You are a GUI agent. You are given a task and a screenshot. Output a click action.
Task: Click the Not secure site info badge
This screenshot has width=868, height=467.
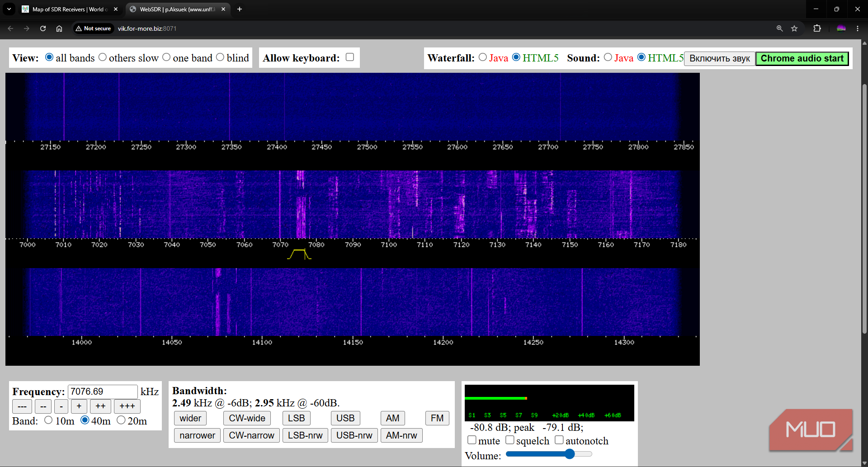(x=94, y=28)
